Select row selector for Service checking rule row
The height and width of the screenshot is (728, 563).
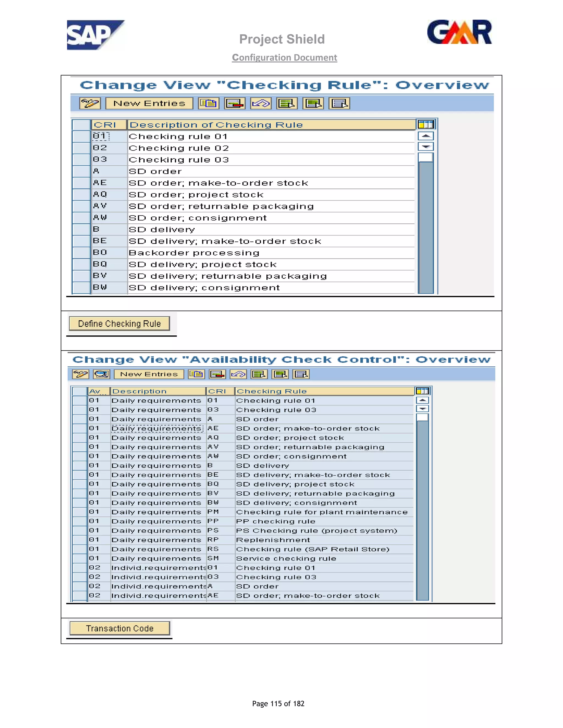tap(80, 558)
